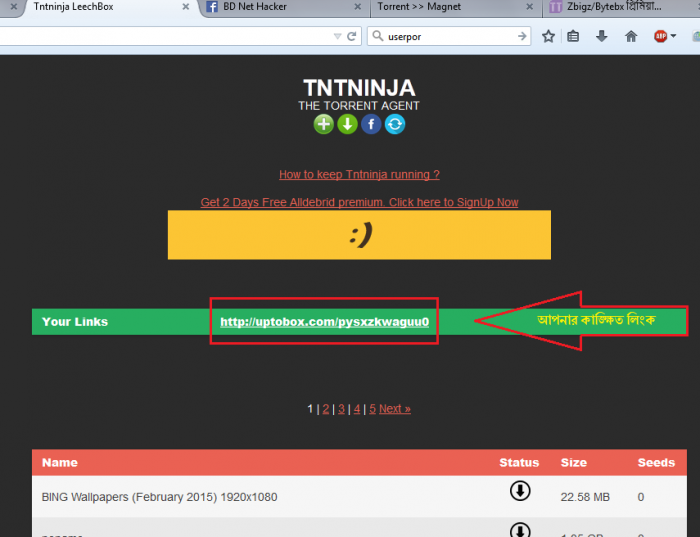
Task: Click into the browser search field containing userpor
Action: [449, 36]
